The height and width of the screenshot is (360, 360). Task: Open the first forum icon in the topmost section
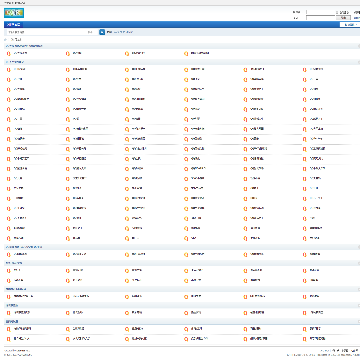9,53
